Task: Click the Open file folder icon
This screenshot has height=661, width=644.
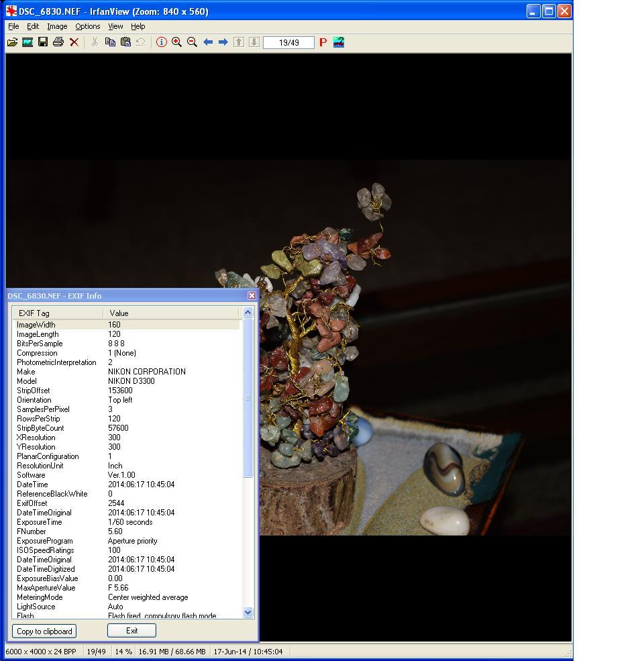Action: pyautogui.click(x=12, y=42)
